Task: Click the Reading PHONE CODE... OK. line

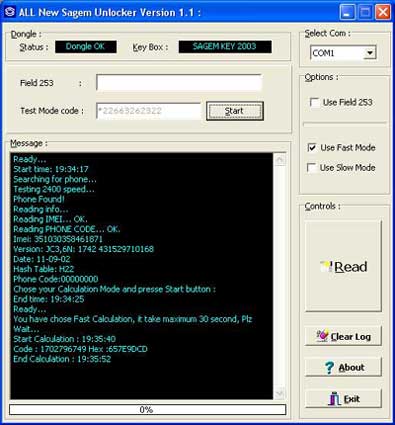Action: tap(67, 229)
